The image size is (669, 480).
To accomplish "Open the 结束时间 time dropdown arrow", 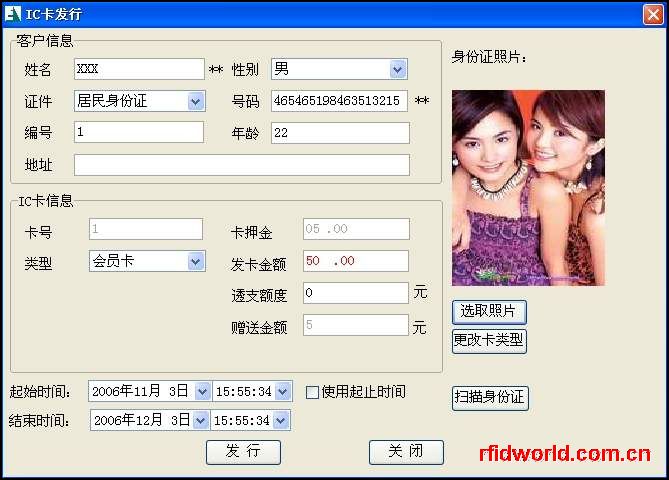I will pyautogui.click(x=281, y=421).
